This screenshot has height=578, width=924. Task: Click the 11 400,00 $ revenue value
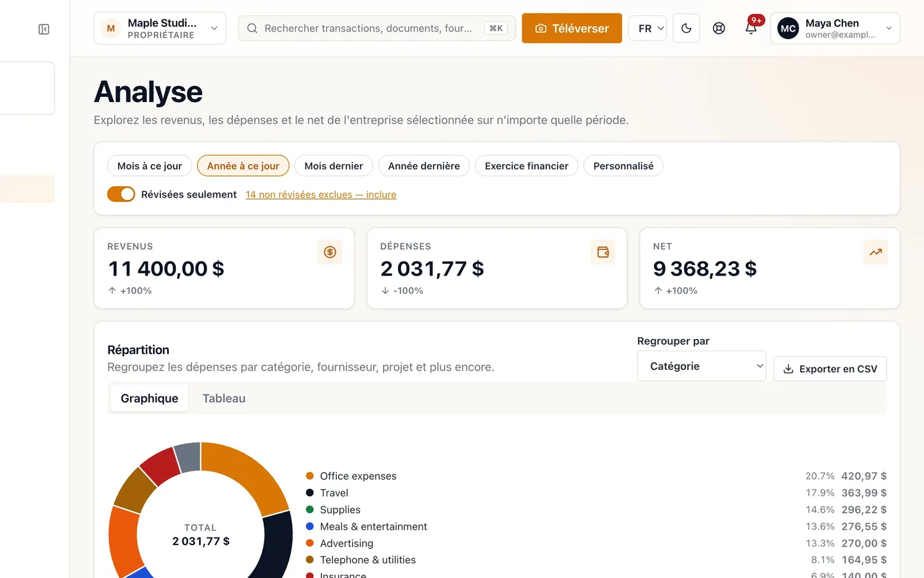pyautogui.click(x=166, y=268)
